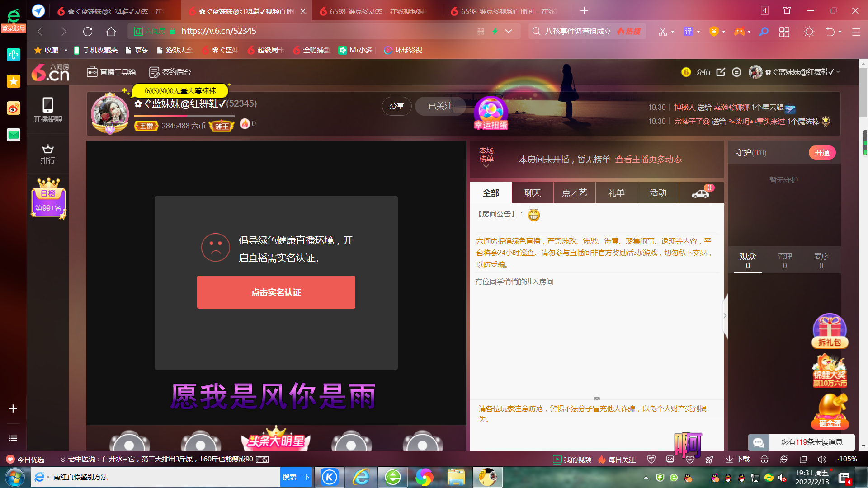868x488 pixels.
Task: Open WeChat-style green icon in left sidebar
Action: [x=14, y=135]
